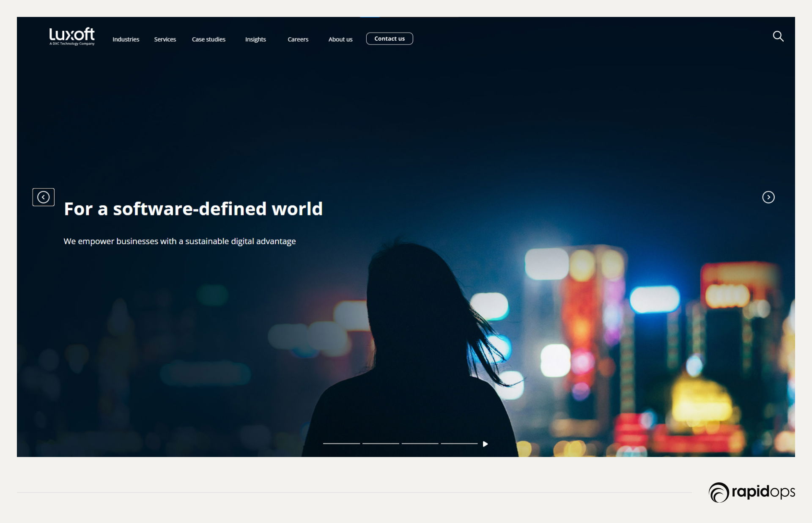Viewport: 812px width, 523px height.
Task: Go to previous slide arrow
Action: (x=44, y=197)
